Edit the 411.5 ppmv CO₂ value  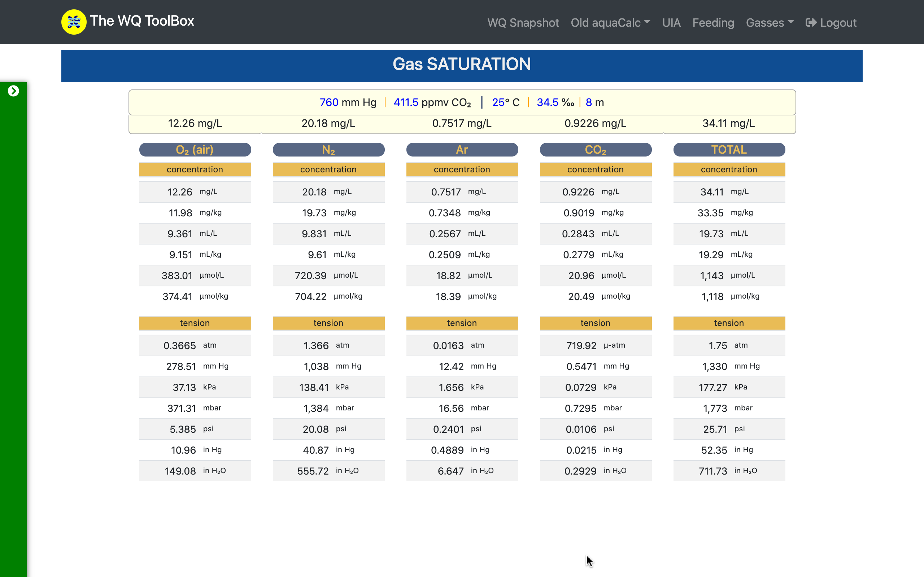pyautogui.click(x=406, y=102)
